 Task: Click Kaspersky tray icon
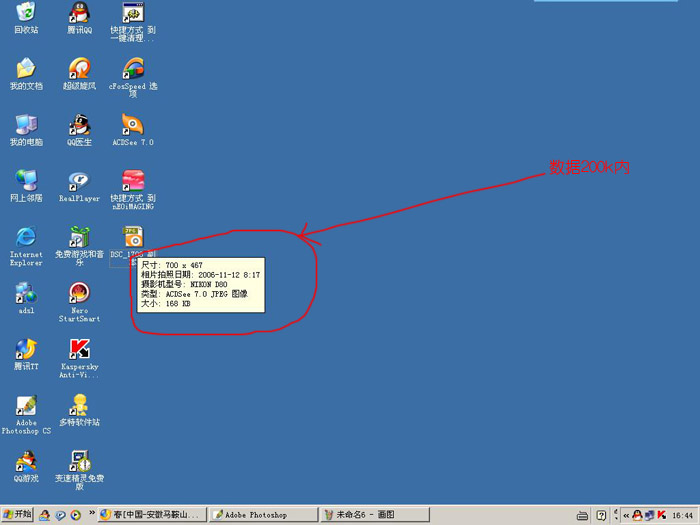tap(662, 515)
